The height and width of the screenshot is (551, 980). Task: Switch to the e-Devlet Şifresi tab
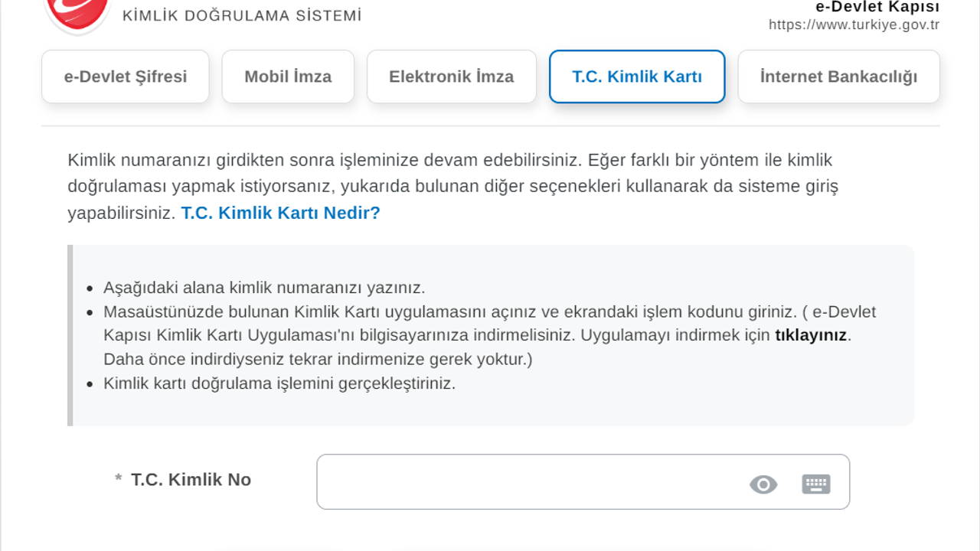coord(126,77)
